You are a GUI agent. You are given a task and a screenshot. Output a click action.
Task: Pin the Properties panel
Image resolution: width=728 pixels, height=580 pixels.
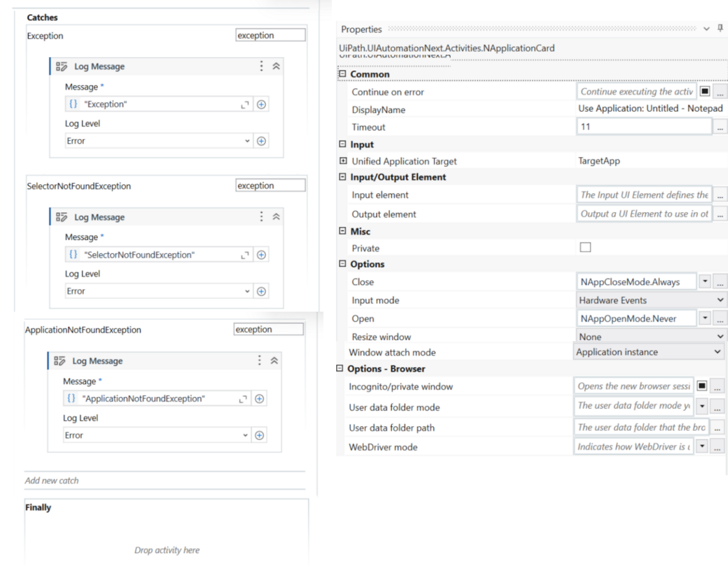tap(720, 29)
